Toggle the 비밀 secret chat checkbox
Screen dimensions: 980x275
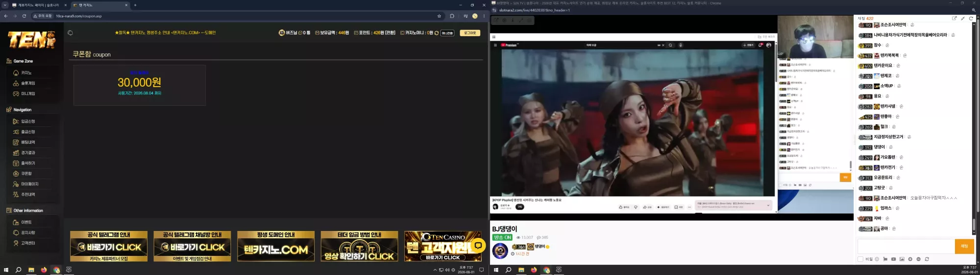pos(860,259)
